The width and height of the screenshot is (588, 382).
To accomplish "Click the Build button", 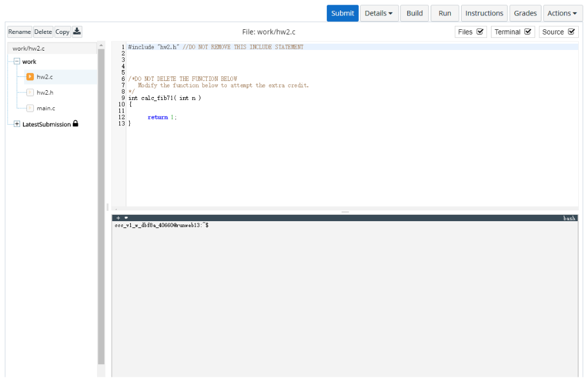I will pos(414,13).
